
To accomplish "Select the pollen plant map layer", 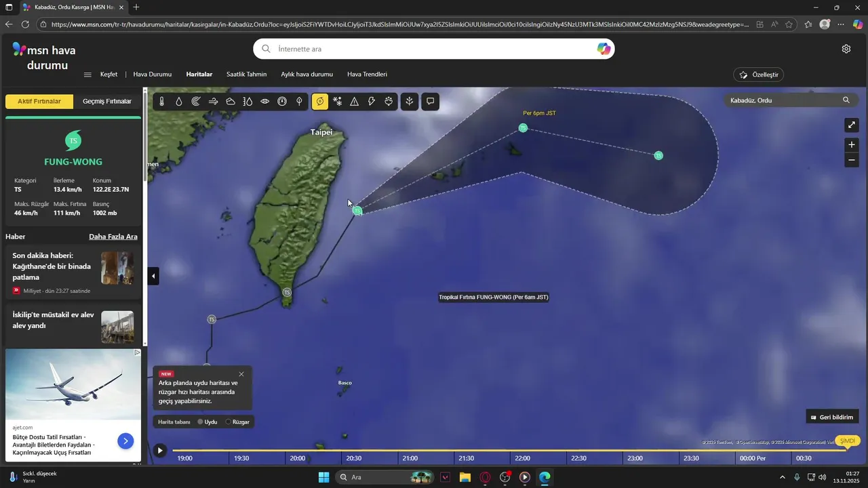I will point(409,102).
